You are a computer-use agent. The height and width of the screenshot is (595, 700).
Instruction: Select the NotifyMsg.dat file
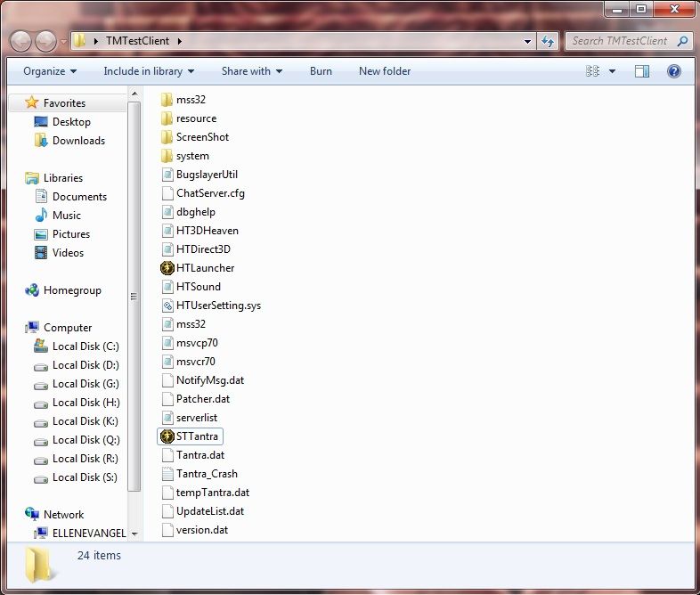point(203,380)
